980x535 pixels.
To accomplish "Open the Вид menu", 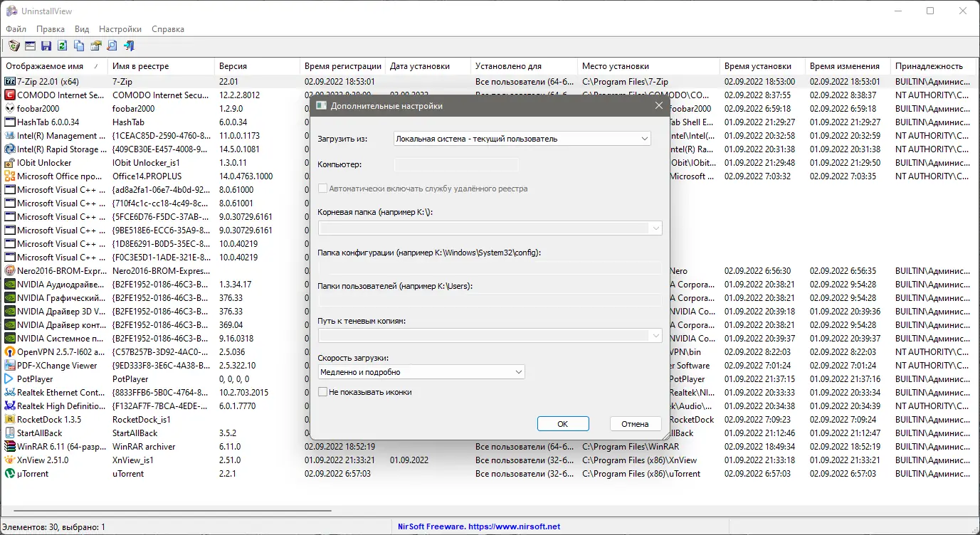I will [82, 29].
